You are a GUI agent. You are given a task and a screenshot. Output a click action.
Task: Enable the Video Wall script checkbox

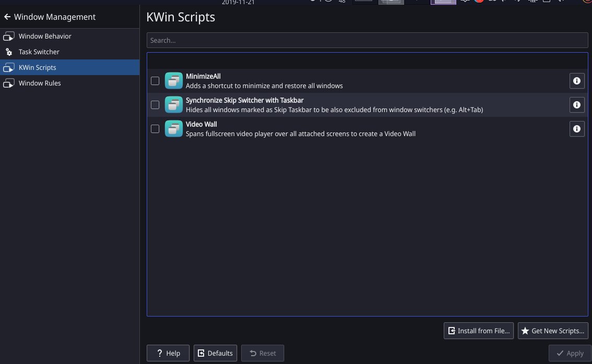point(155,129)
